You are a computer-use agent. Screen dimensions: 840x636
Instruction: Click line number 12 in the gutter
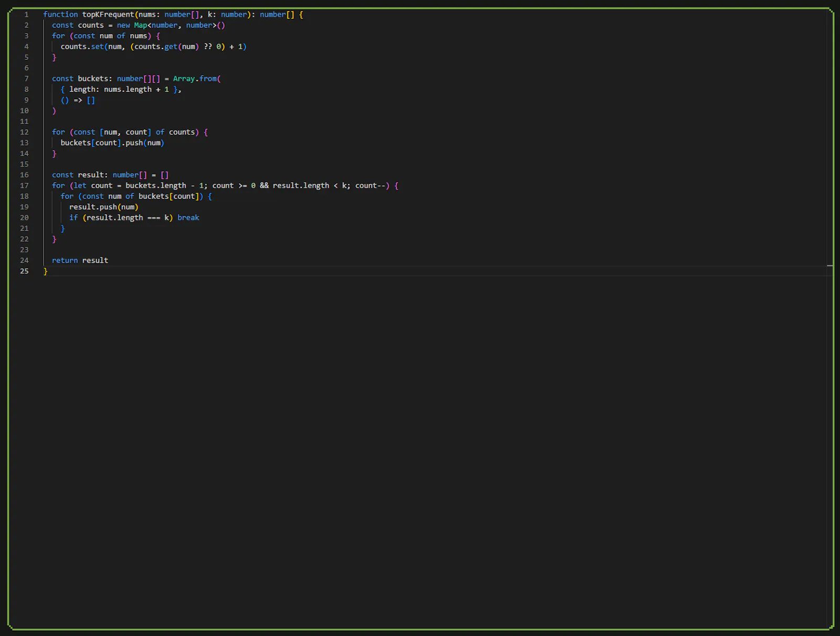click(24, 132)
